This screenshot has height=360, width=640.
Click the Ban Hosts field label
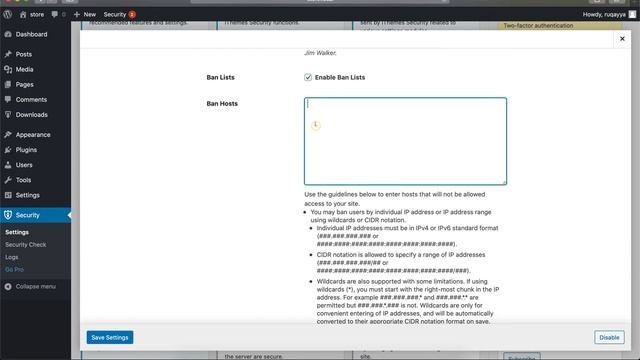click(222, 104)
